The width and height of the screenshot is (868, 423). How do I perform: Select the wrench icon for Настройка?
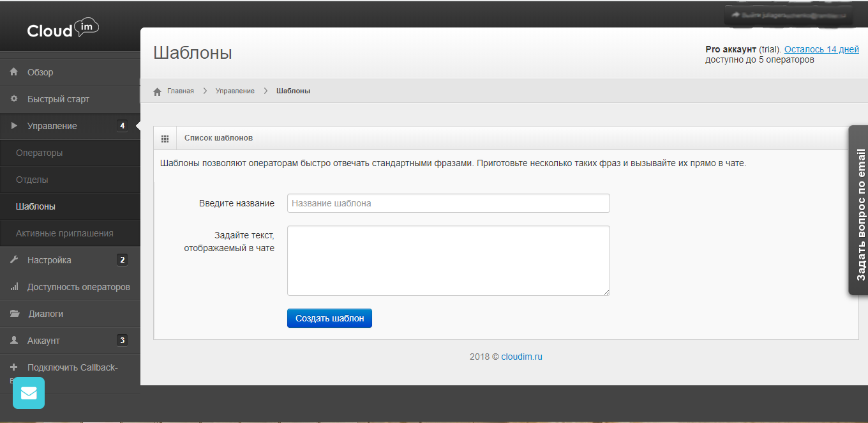(x=13, y=260)
